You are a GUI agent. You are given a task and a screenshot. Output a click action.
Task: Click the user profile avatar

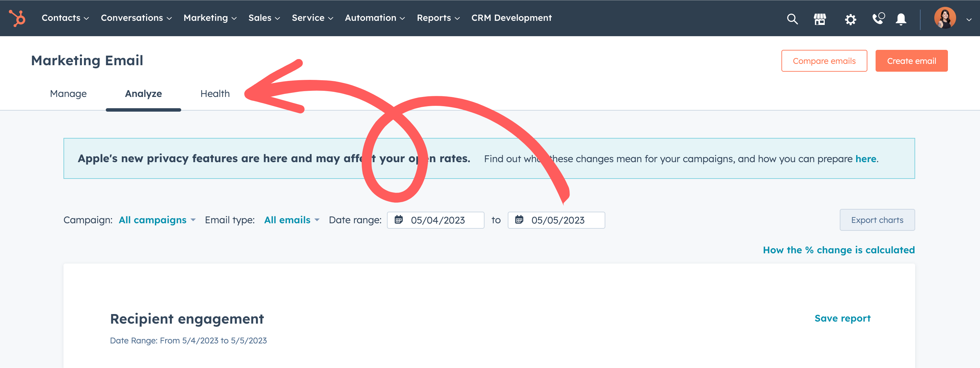pyautogui.click(x=945, y=18)
